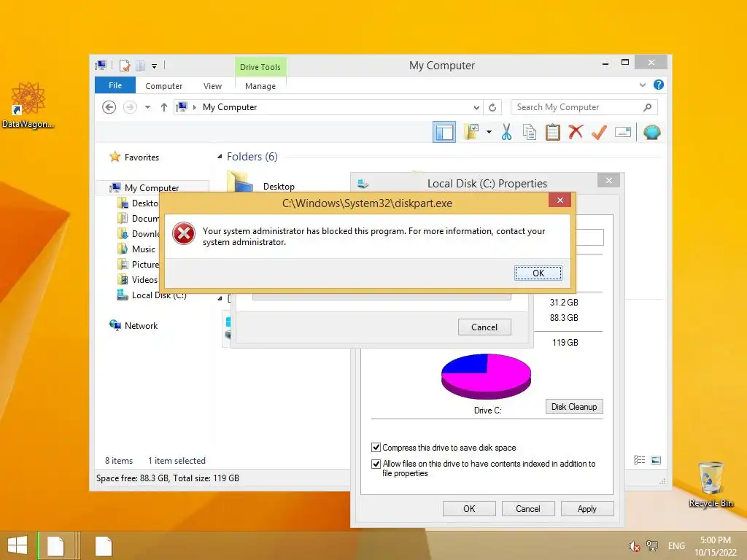Open the recent locations dropdown
This screenshot has height=560, width=747.
click(147, 107)
